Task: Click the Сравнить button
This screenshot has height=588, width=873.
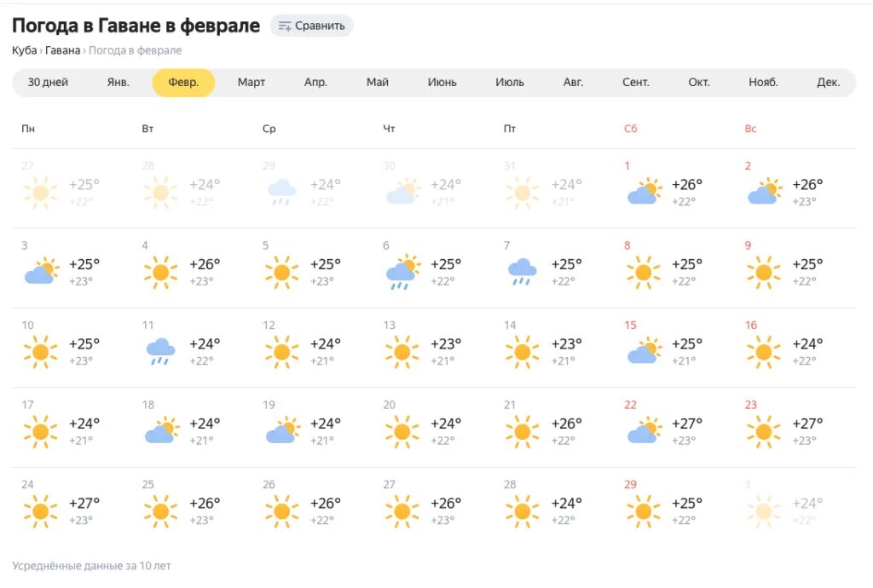Action: [312, 26]
